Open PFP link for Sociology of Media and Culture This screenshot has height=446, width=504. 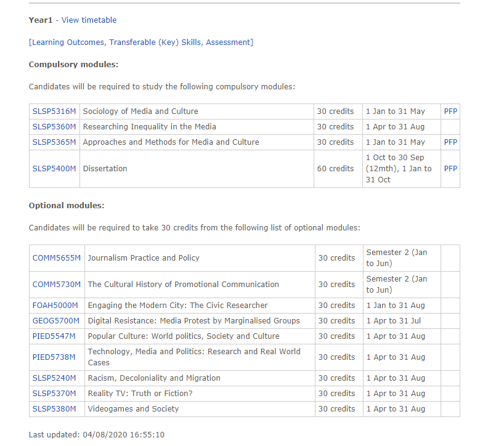[x=450, y=111]
